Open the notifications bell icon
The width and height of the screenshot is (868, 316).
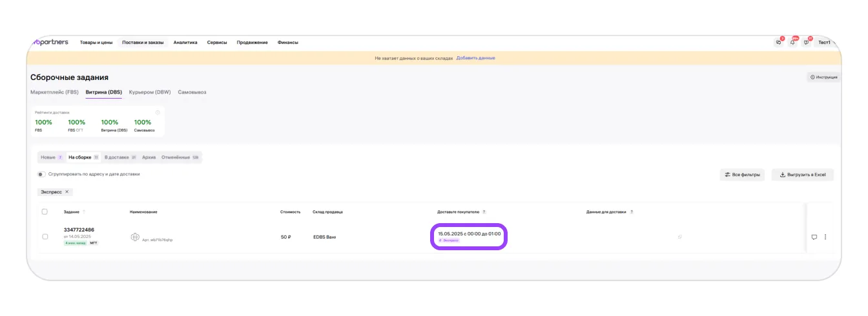point(792,43)
